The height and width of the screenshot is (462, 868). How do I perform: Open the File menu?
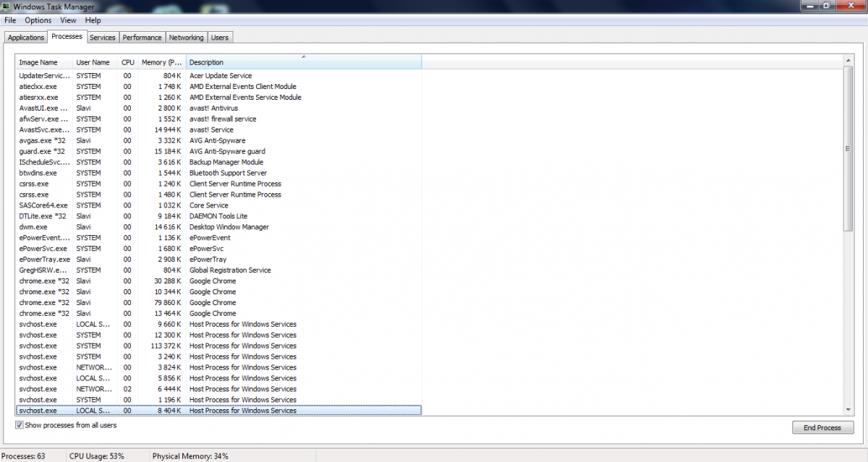10,20
